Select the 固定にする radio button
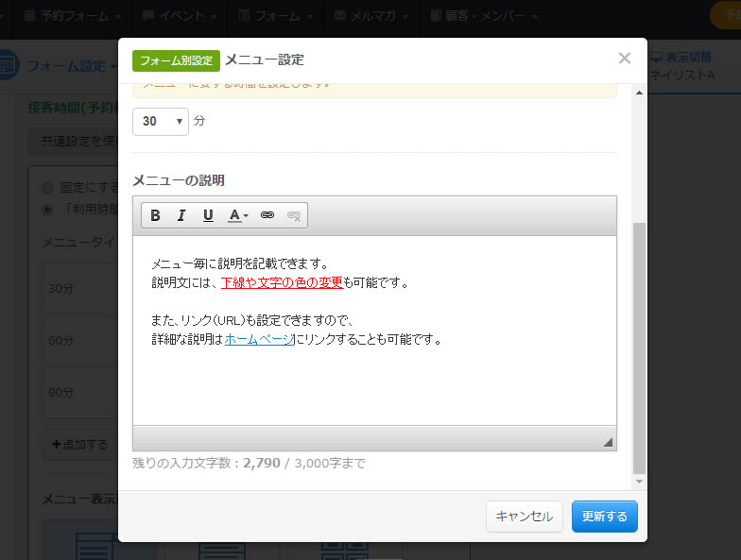 [47, 188]
